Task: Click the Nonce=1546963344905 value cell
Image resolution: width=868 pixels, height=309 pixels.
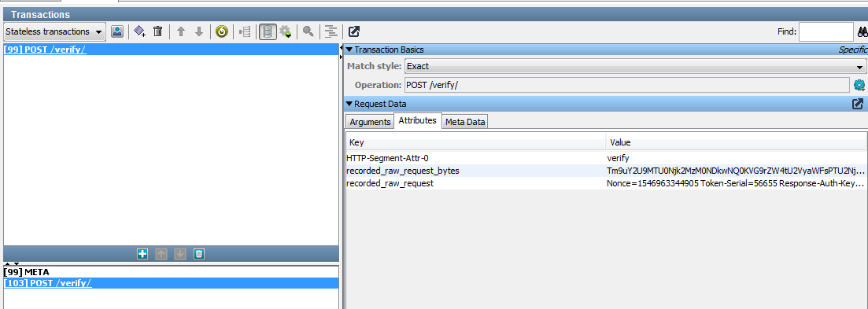Action: [x=737, y=183]
